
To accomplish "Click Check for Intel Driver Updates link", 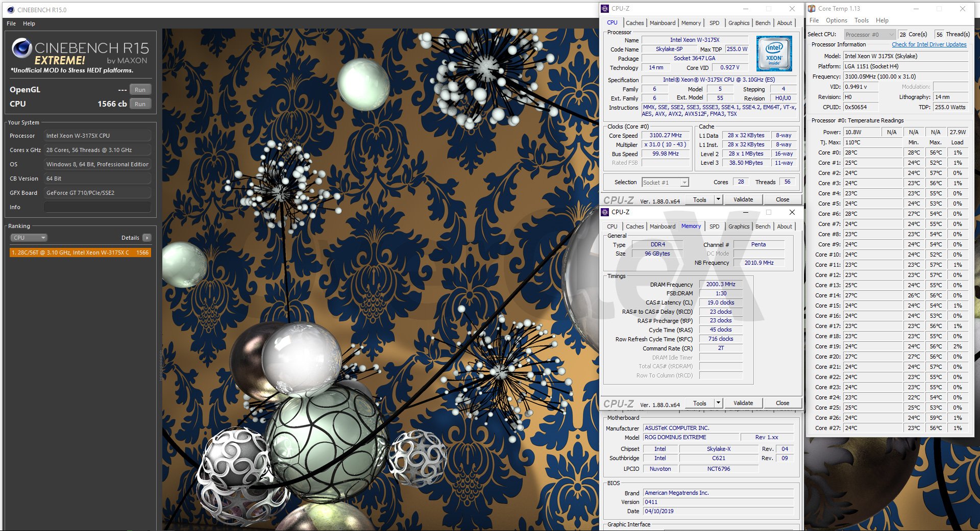I will (x=929, y=44).
